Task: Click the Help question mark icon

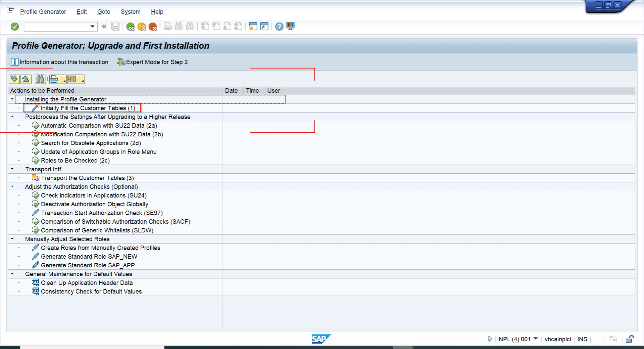Action: tap(279, 27)
